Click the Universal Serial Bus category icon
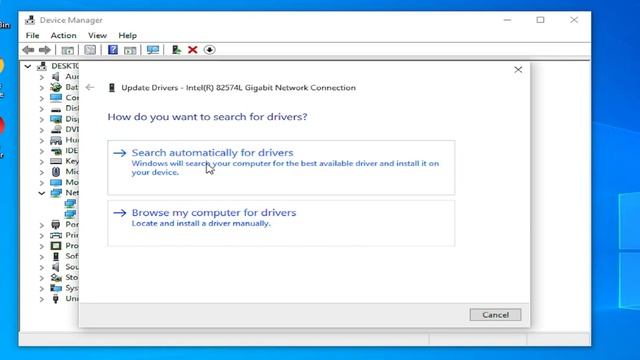The height and width of the screenshot is (360, 640). [56, 299]
